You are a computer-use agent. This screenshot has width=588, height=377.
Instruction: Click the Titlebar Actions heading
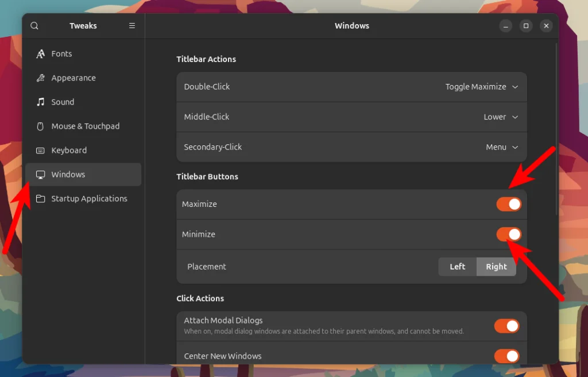(207, 59)
